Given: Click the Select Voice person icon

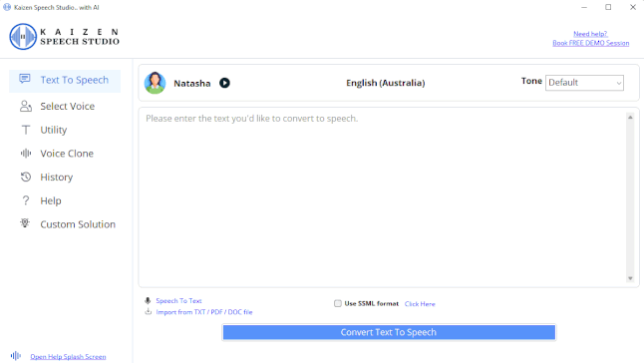Looking at the screenshot, I should pyautogui.click(x=26, y=106).
